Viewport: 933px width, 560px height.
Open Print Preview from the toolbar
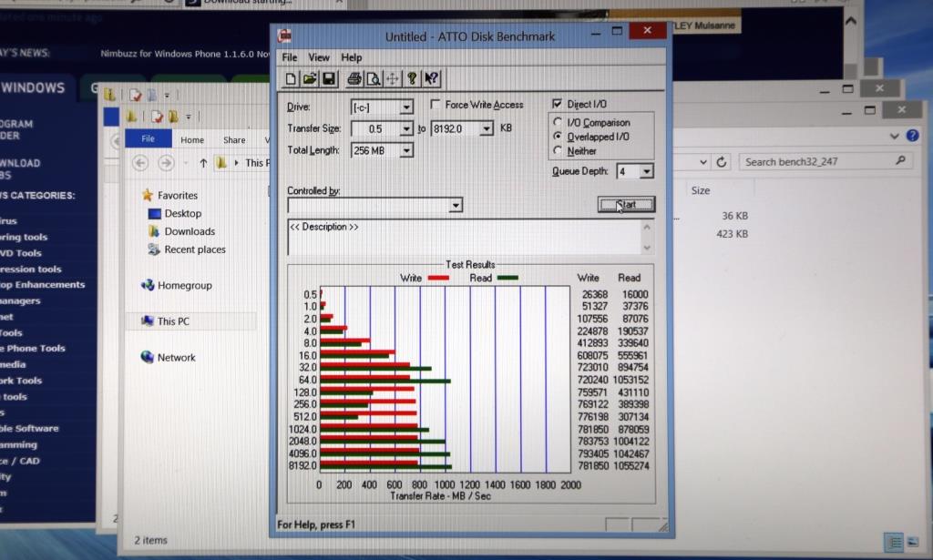[x=373, y=78]
